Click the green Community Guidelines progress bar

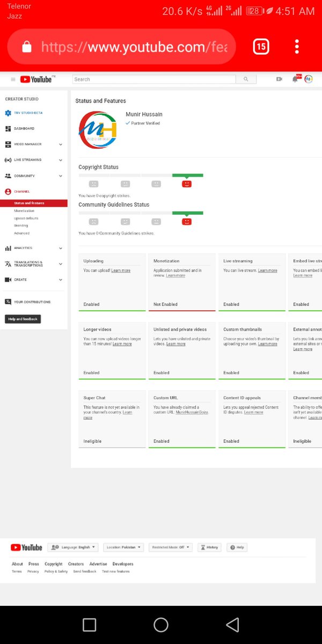(x=187, y=213)
